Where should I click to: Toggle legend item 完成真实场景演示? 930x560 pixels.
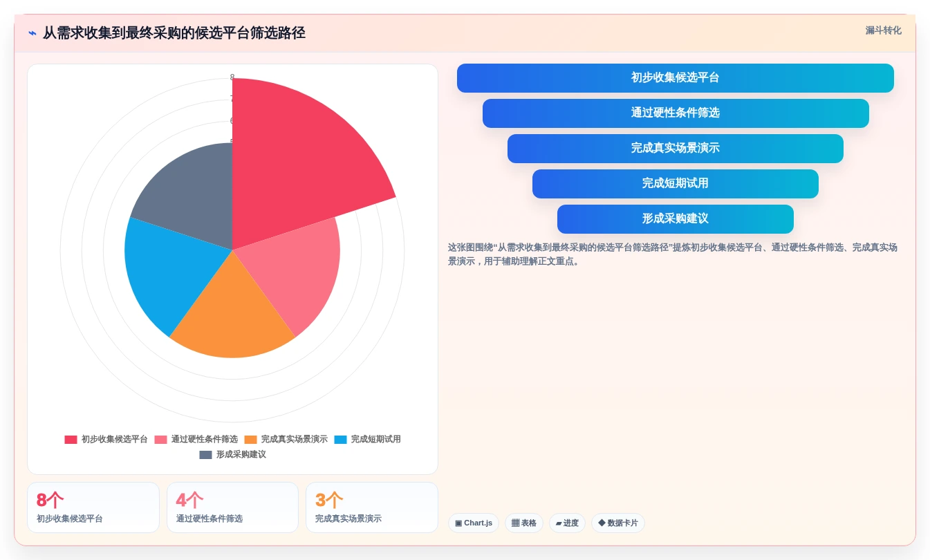tap(286, 439)
